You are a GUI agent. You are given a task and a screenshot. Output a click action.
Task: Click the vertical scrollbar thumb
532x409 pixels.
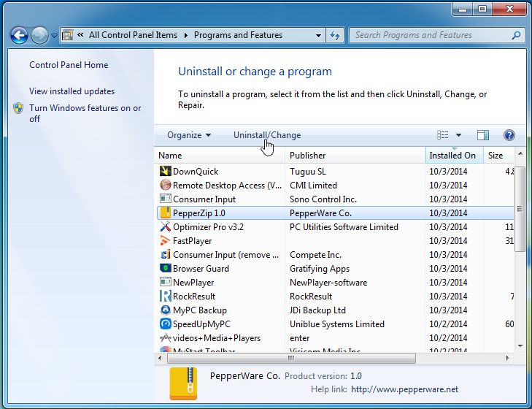point(520,210)
